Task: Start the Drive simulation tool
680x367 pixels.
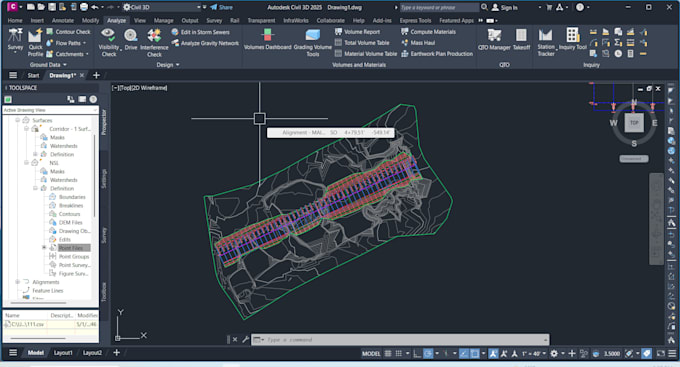Action: (x=131, y=39)
